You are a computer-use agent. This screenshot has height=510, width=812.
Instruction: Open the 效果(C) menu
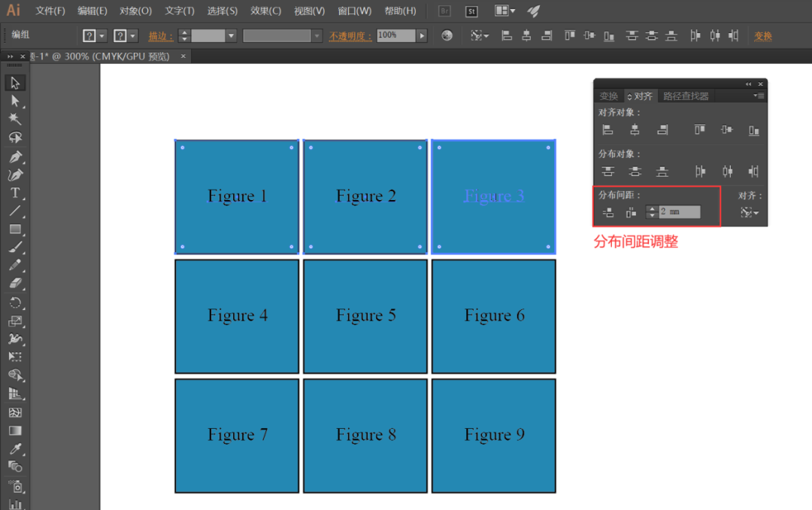click(x=265, y=11)
